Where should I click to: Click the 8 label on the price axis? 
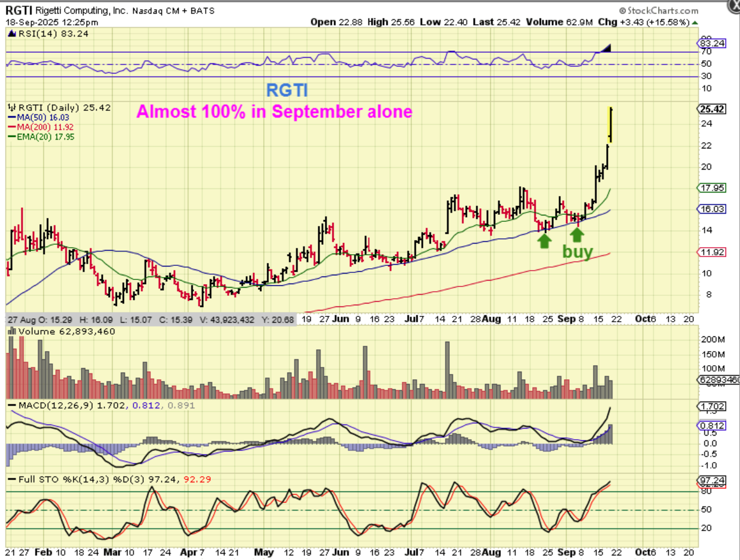click(708, 295)
